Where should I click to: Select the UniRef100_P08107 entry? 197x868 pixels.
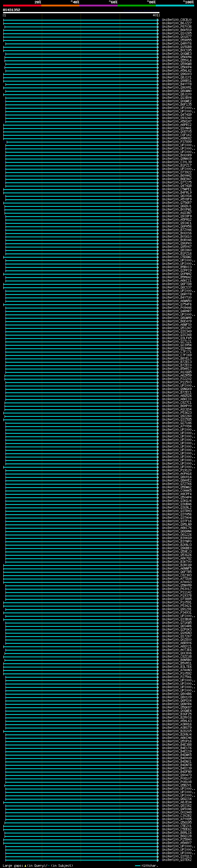[x=176, y=778]
